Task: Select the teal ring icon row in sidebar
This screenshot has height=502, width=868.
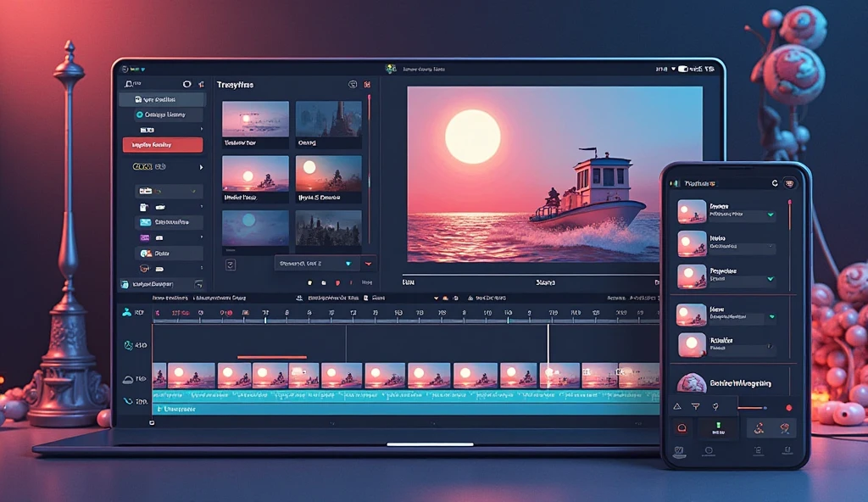Action: (x=169, y=114)
